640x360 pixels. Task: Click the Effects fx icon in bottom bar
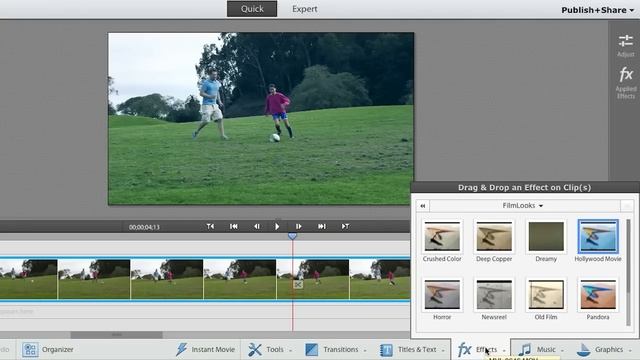tap(464, 350)
